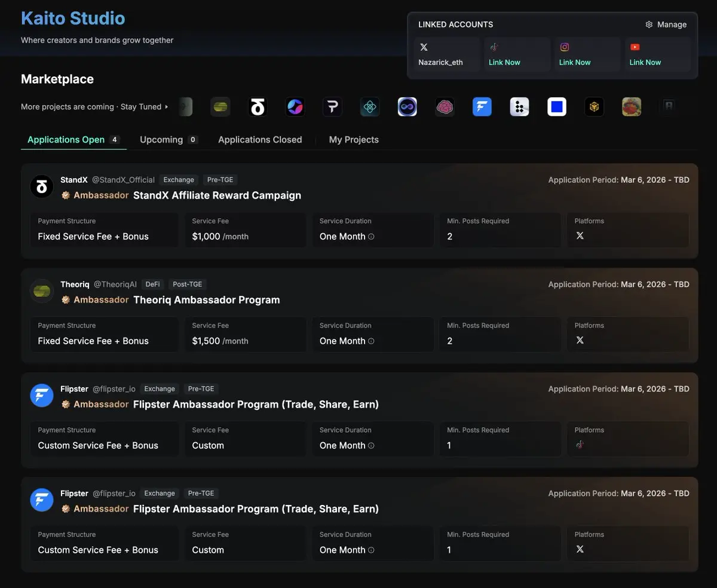The width and height of the screenshot is (717, 588).
Task: Open the Theoriq Ambassador Program listing card
Action: coord(206,300)
